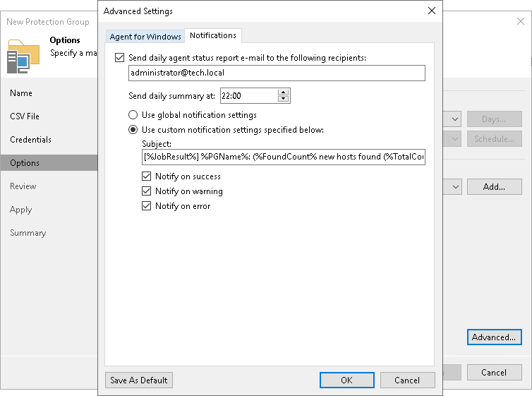
Task: Click Cancel in New Protection Group wizard
Action: tap(494, 372)
